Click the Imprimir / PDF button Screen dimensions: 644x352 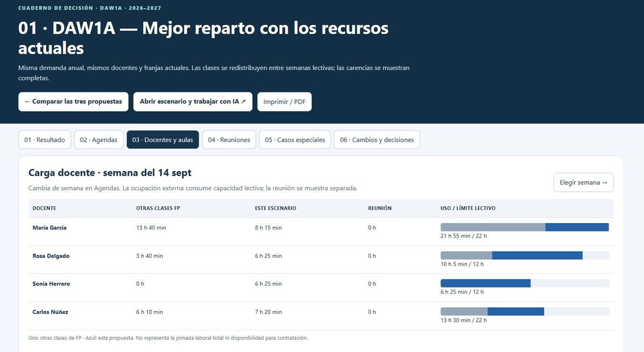(x=284, y=102)
